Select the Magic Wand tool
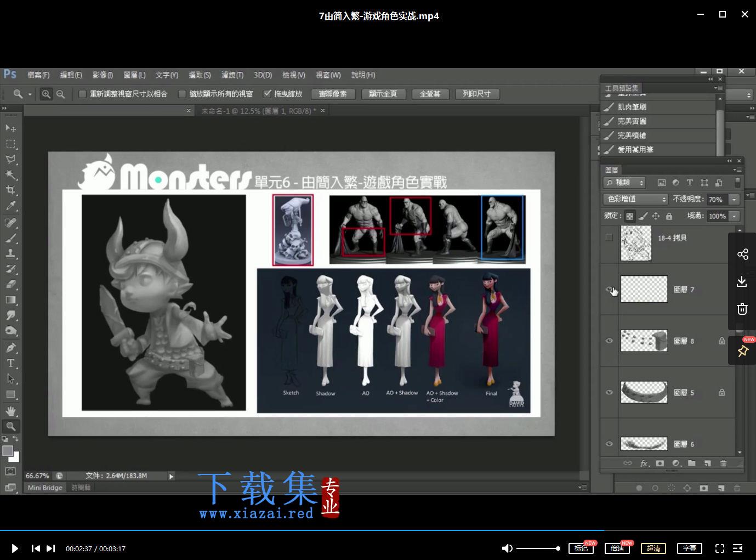The height and width of the screenshot is (560, 756). [x=10, y=174]
